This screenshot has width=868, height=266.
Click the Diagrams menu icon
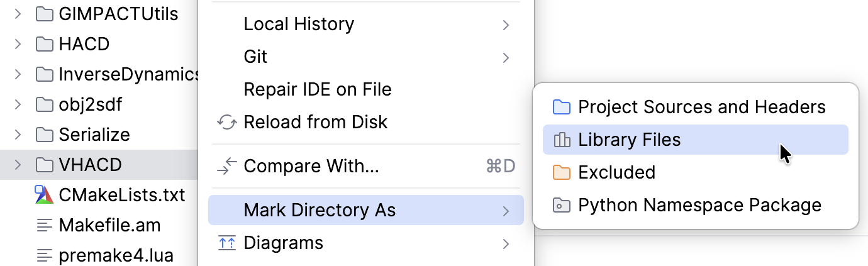point(226,243)
